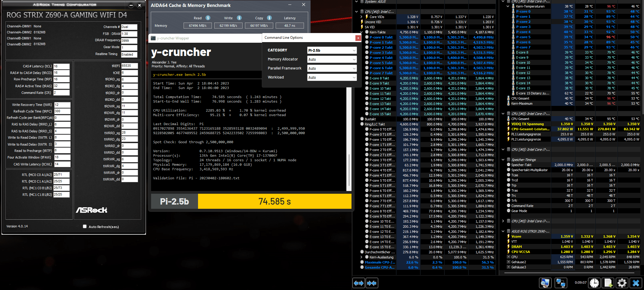644x290 pixels.
Task: Open the Workload dropdown
Action: click(332, 78)
